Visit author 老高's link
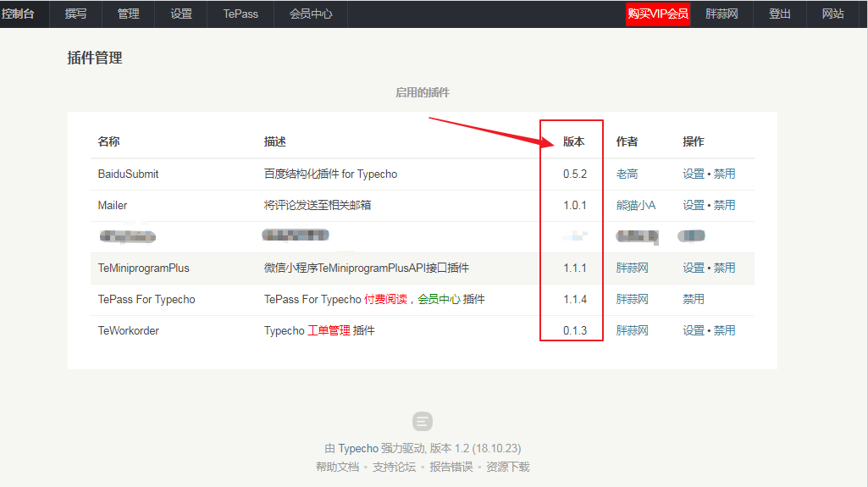 627,174
